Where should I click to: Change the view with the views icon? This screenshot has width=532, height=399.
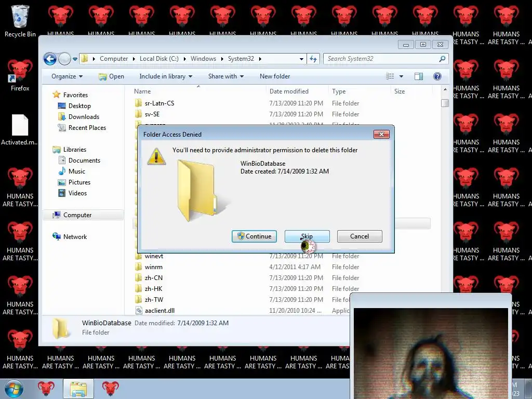tap(390, 76)
